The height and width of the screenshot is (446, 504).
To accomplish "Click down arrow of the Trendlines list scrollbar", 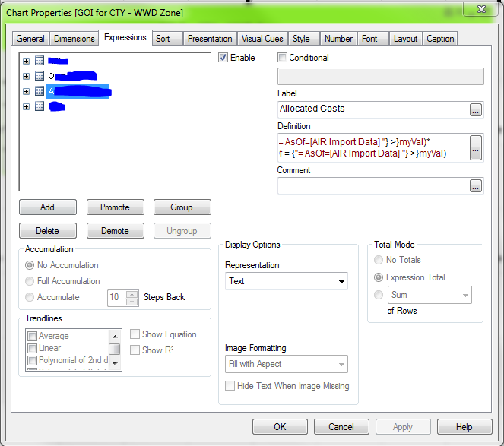I will pos(115,363).
